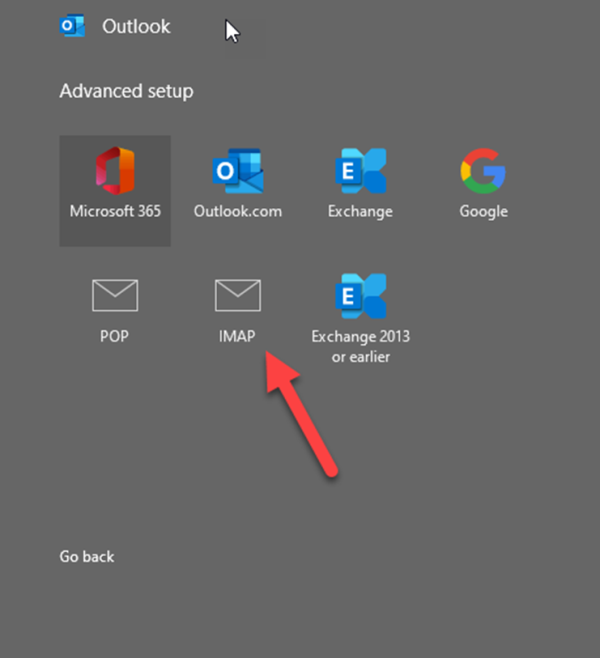
Task: Go back to the previous setup screen
Action: (x=87, y=556)
